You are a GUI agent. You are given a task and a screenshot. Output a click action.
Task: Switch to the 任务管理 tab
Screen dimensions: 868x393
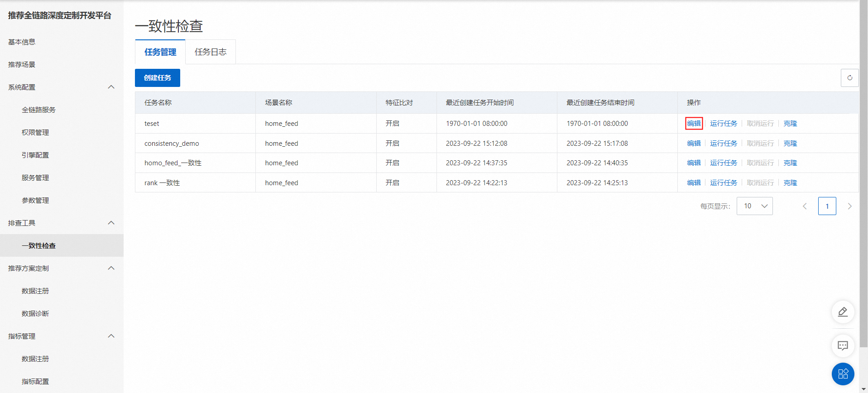click(x=160, y=52)
